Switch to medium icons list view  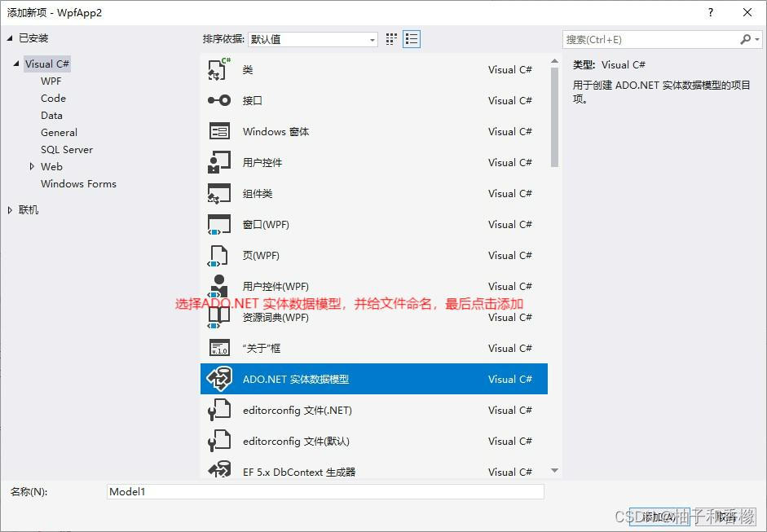412,39
